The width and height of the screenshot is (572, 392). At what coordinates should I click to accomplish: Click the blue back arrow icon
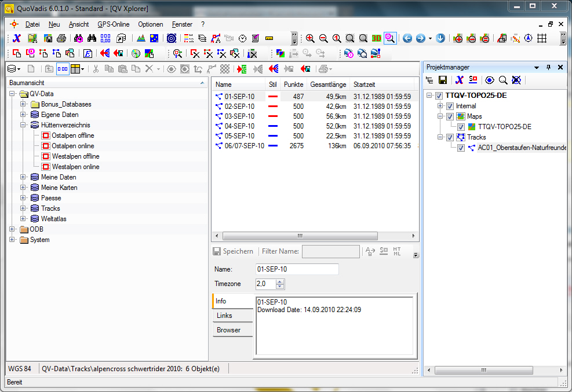point(407,38)
